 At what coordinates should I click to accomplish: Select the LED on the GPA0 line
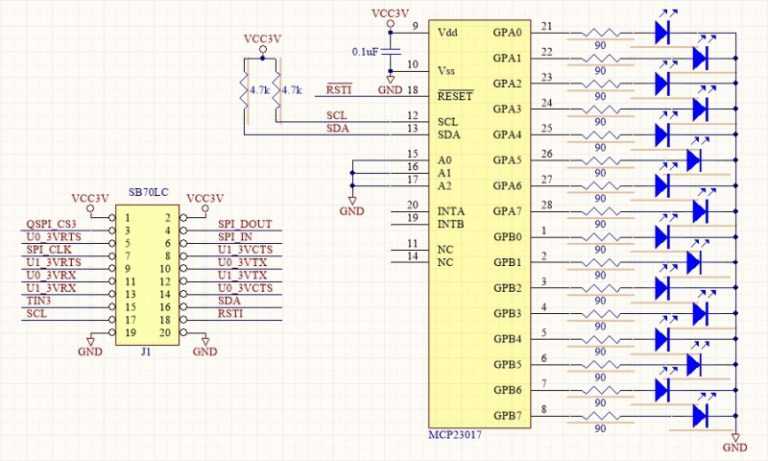662,33
